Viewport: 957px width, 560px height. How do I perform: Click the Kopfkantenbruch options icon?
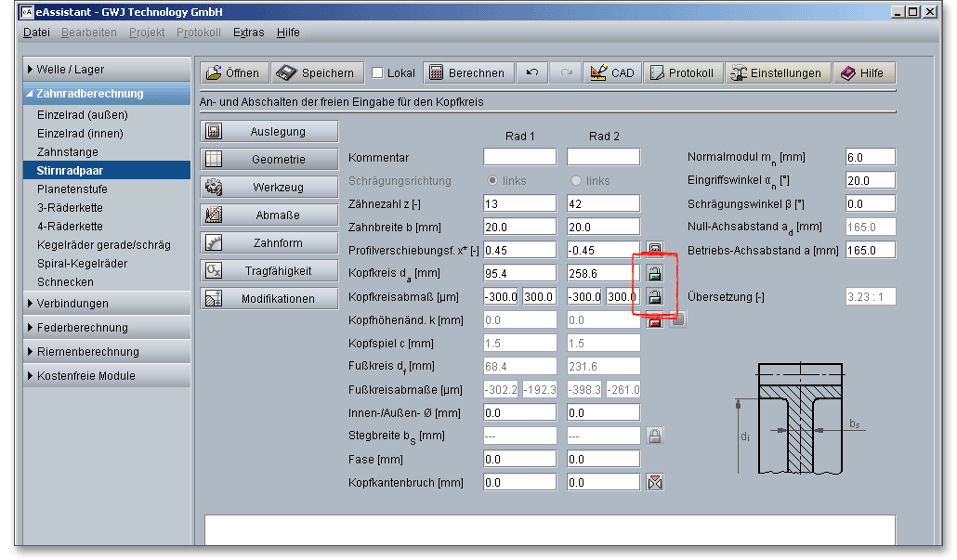click(x=655, y=482)
